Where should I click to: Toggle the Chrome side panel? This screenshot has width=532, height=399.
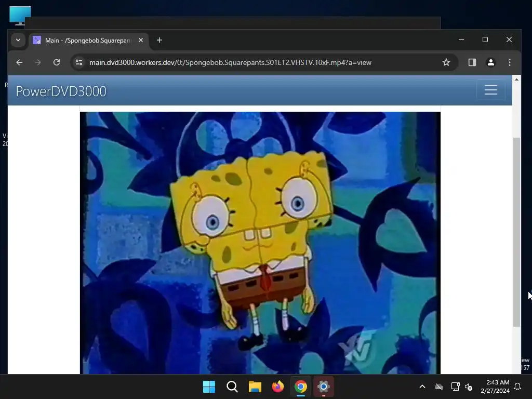pos(472,62)
